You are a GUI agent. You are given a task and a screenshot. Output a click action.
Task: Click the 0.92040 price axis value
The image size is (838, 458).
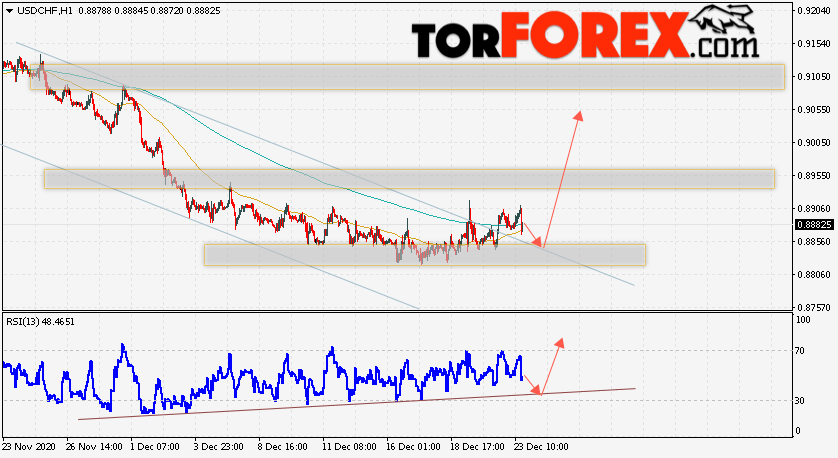pyautogui.click(x=814, y=11)
